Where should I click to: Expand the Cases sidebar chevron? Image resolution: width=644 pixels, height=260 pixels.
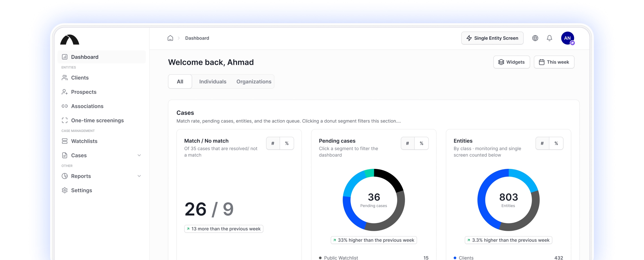[139, 155]
